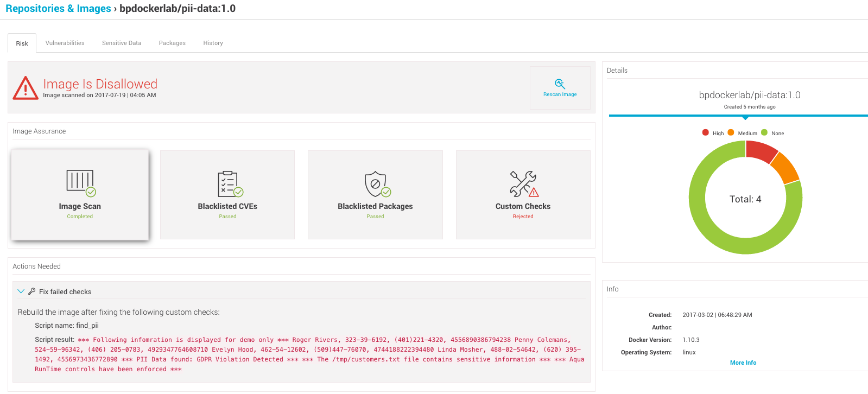Click the Blacklisted Packages shield icon
This screenshot has width=868, height=394.
[x=376, y=184]
